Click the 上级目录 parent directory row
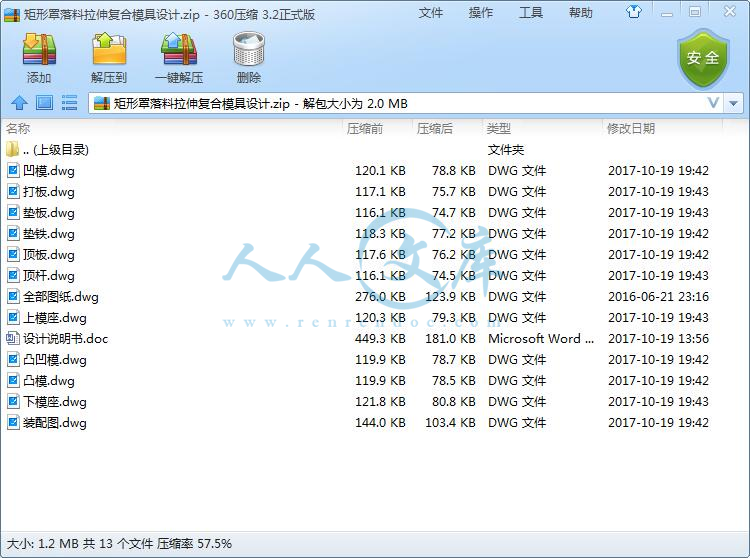This screenshot has height=558, width=750. (364, 150)
